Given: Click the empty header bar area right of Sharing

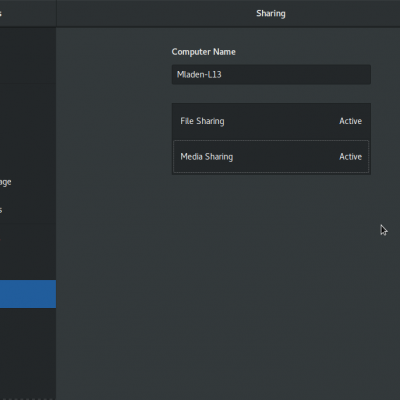Looking at the screenshot, I should point(343,14).
